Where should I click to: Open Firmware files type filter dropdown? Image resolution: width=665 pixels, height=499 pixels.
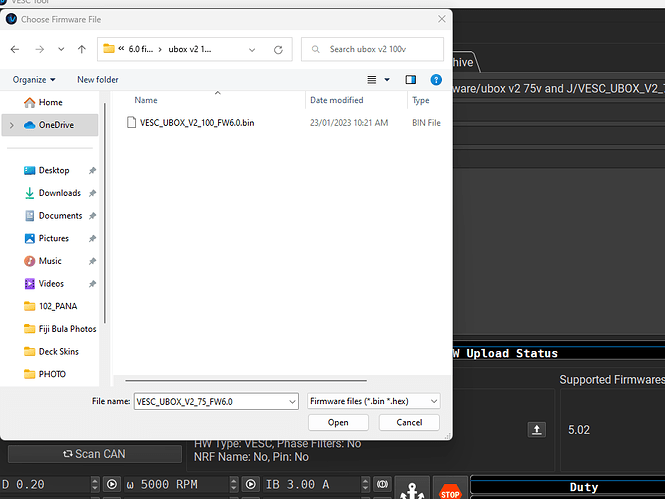pyautogui.click(x=374, y=401)
